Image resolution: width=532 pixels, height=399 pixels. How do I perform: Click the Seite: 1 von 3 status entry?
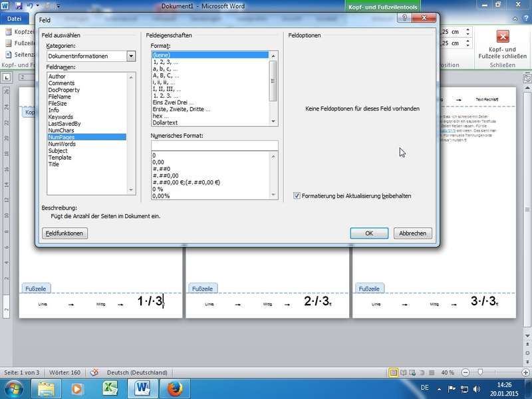pos(22,372)
